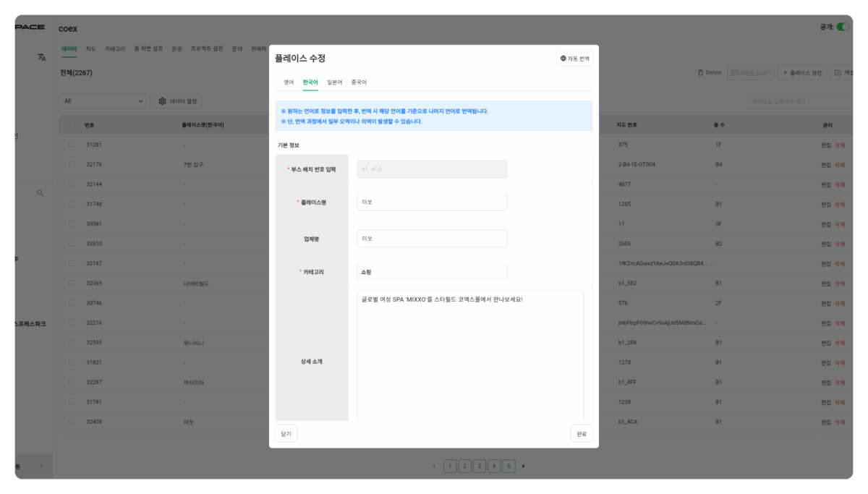The width and height of the screenshot is (868, 494).
Task: Open the 중국어 language tab
Action: click(359, 82)
